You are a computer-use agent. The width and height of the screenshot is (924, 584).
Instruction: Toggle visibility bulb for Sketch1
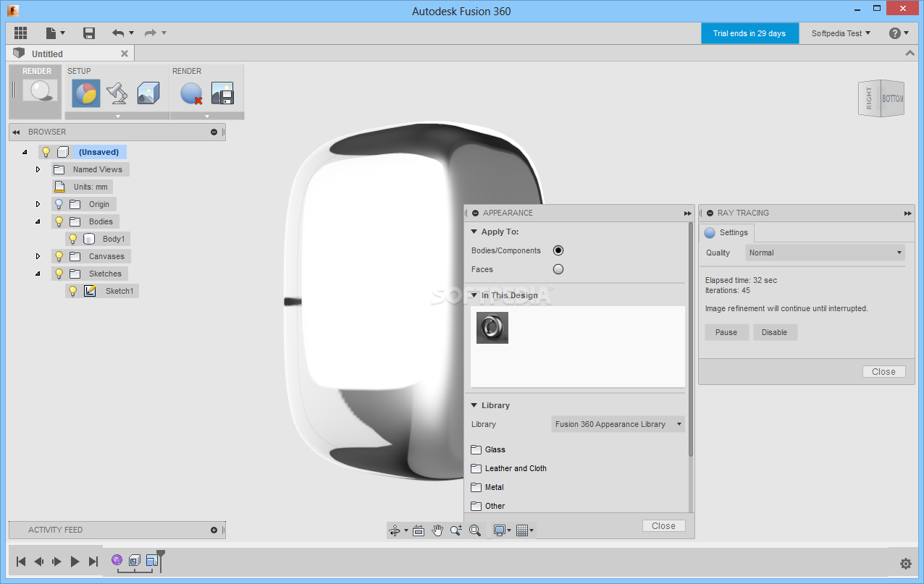(x=73, y=291)
